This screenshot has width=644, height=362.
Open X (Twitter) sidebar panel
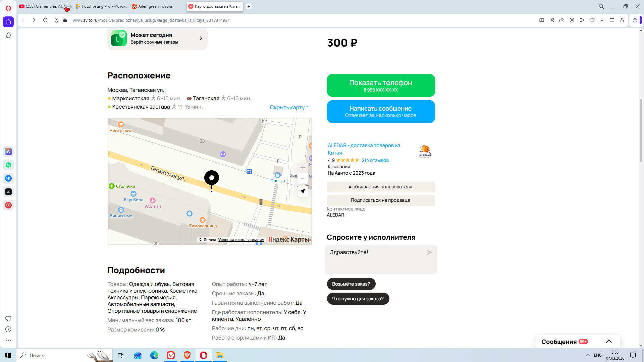click(x=8, y=192)
